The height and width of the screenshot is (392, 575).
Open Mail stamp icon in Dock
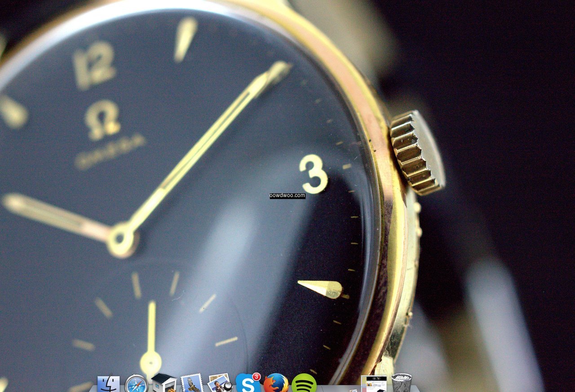point(192,383)
